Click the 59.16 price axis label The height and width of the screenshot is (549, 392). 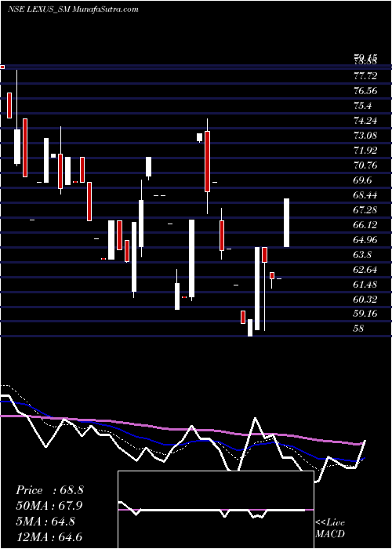pyautogui.click(x=365, y=314)
